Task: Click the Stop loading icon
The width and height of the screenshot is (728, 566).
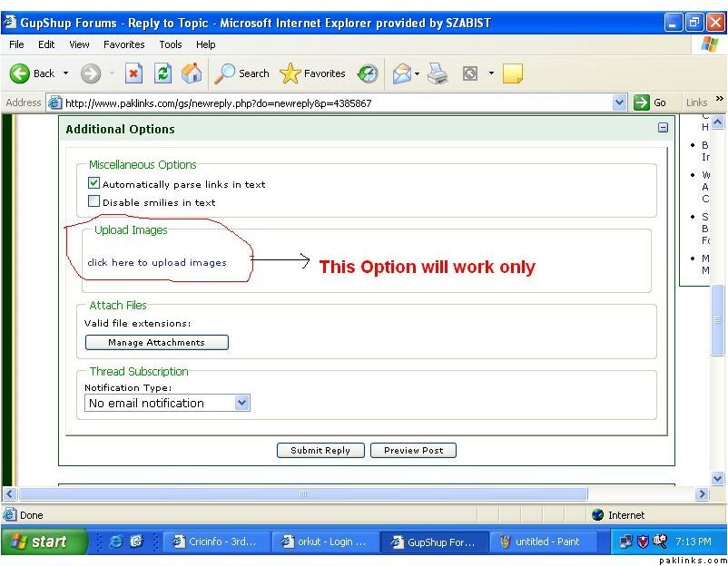Action: [133, 73]
